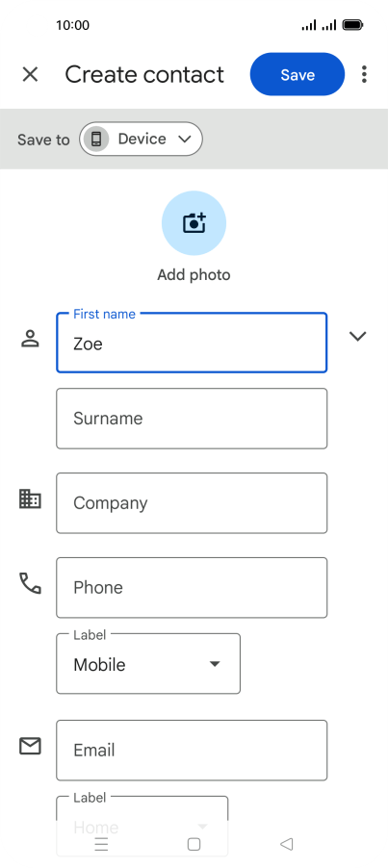The image size is (388, 868).
Task: Tap the Android home square button
Action: [x=194, y=844]
